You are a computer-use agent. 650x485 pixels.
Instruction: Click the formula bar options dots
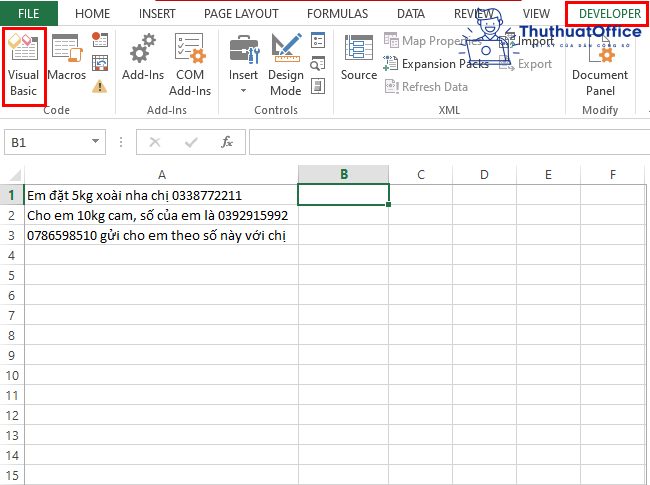click(x=121, y=142)
